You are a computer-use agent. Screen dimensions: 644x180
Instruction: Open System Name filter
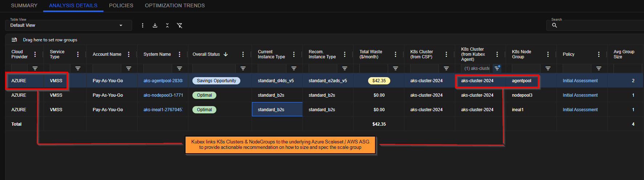tap(179, 68)
